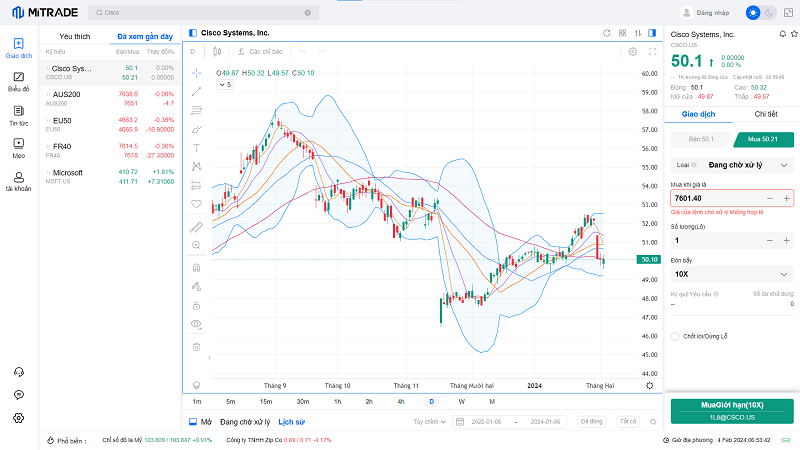Enable Chốt lời/Dừng Lỗ option
This screenshot has width=800, height=450.
click(676, 337)
